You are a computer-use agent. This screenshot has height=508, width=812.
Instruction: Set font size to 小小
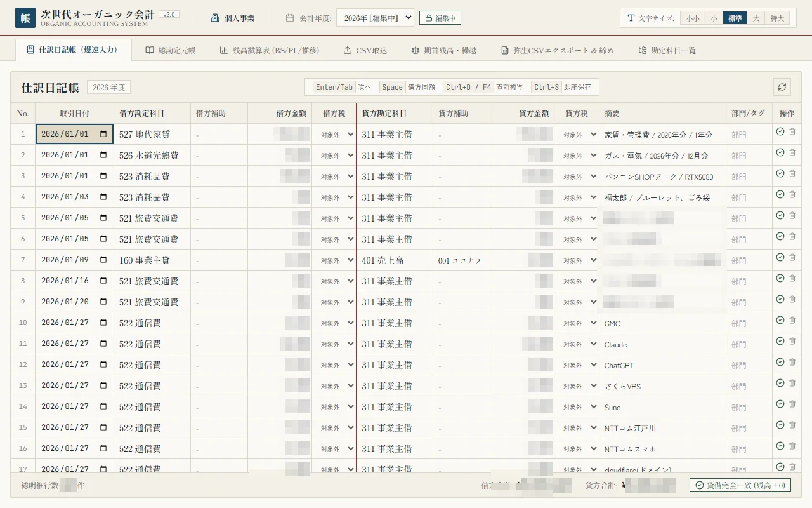[691, 18]
